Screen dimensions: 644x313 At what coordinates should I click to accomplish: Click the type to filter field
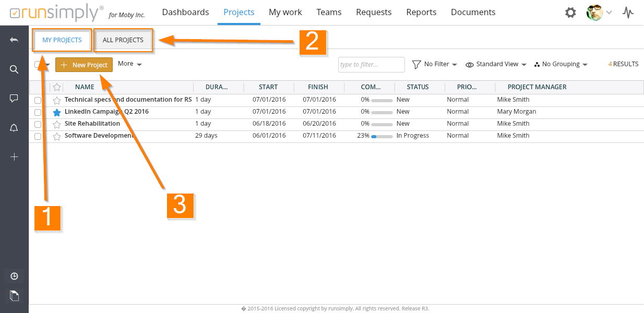pos(371,65)
